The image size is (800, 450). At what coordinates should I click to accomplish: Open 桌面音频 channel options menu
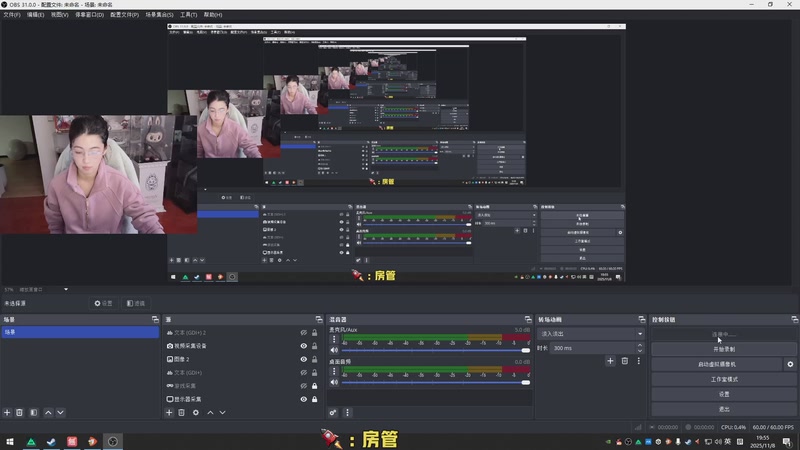click(x=334, y=371)
